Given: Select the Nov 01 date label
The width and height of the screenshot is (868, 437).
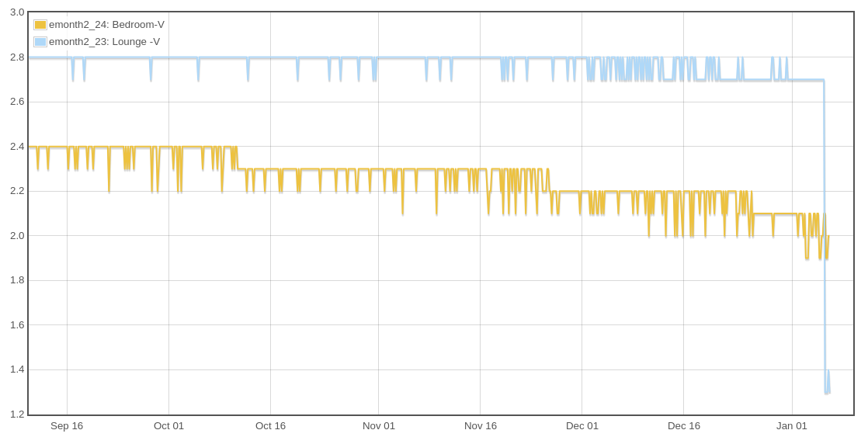Looking at the screenshot, I should [379, 425].
